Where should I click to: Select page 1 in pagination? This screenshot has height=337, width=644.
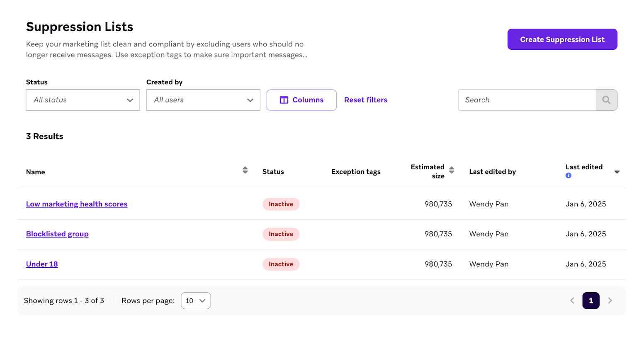click(x=591, y=300)
